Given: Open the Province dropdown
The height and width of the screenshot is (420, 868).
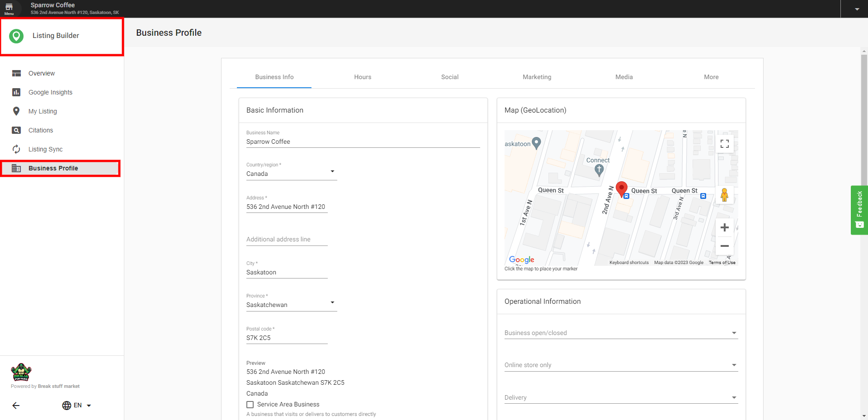Looking at the screenshot, I should click(292, 305).
